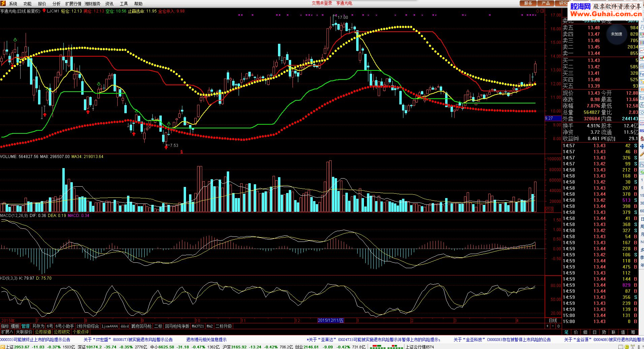
Task: Click the 创业 index value in status bar
Action: pos(311,347)
